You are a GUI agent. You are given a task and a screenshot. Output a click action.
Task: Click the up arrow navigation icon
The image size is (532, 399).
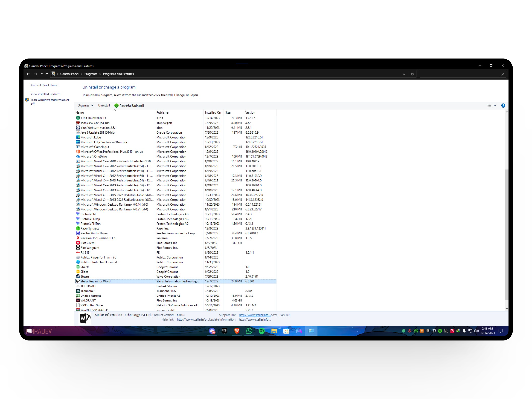click(x=47, y=74)
